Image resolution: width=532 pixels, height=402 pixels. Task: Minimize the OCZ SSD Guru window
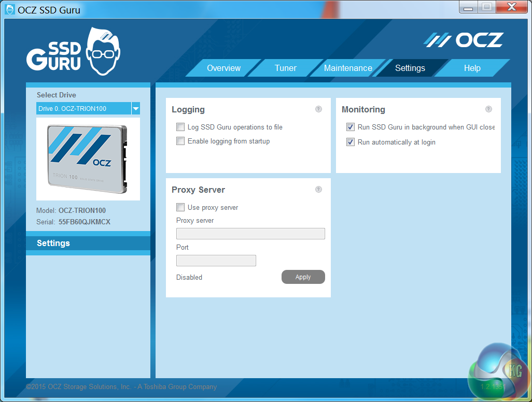pyautogui.click(x=468, y=7)
